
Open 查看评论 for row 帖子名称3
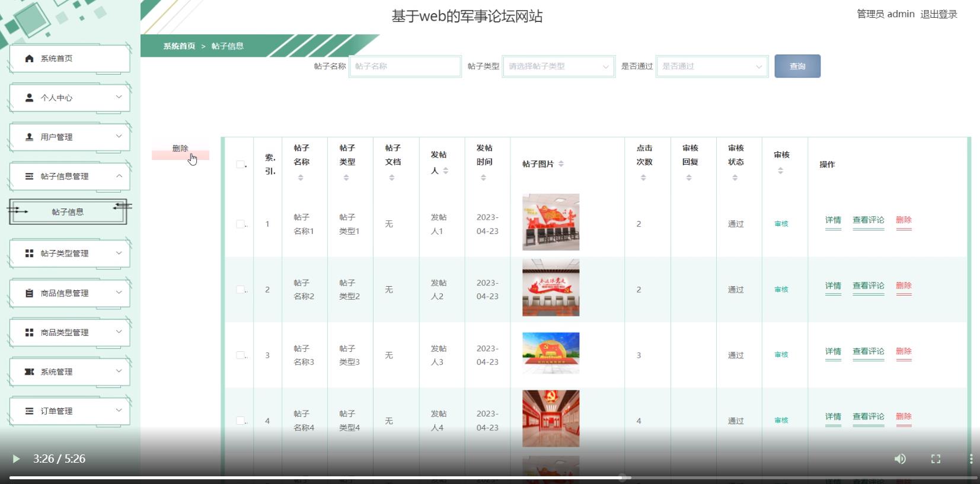tap(868, 351)
